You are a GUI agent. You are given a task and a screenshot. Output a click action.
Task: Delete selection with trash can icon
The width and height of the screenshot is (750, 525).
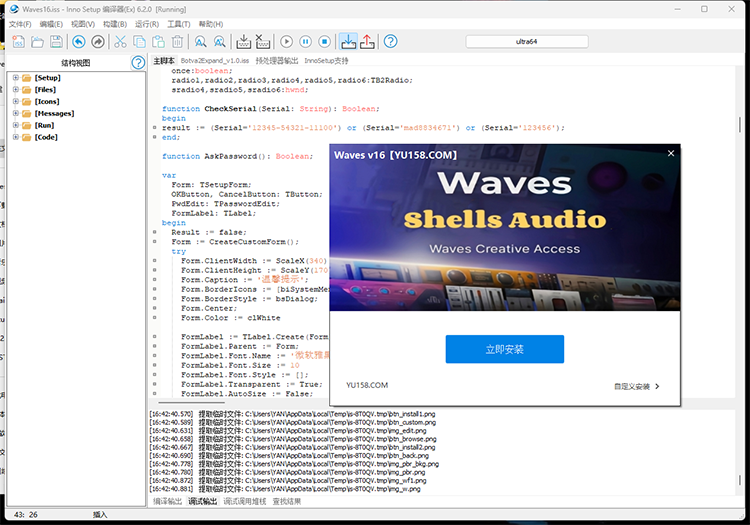pyautogui.click(x=177, y=42)
